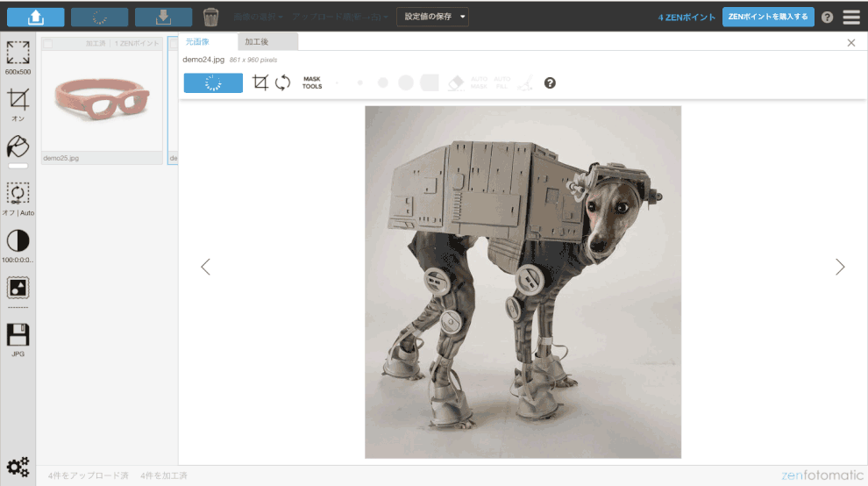Viewport: 868px width, 486px height.
Task: Select the medium brush size circle
Action: [x=382, y=83]
